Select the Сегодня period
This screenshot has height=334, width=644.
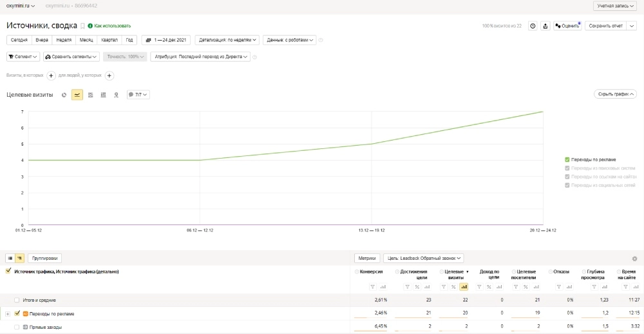click(19, 41)
